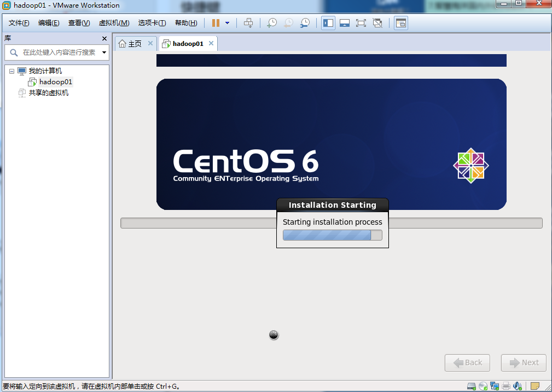Collapse the 我的计算机 tree node
Image resolution: width=552 pixels, height=392 pixels.
[12, 71]
